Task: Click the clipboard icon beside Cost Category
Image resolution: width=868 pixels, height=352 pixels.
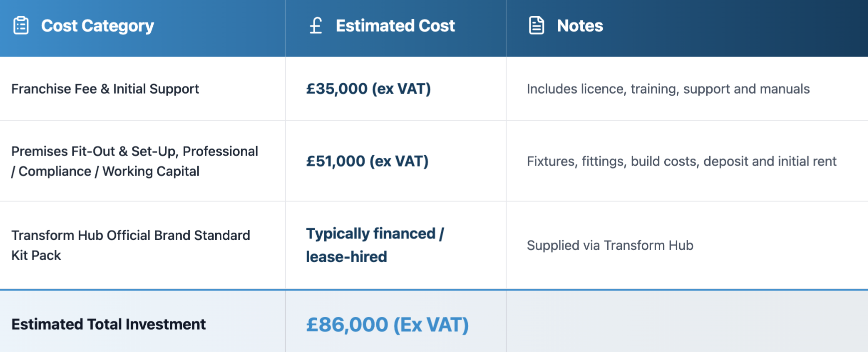Action: coord(21,25)
